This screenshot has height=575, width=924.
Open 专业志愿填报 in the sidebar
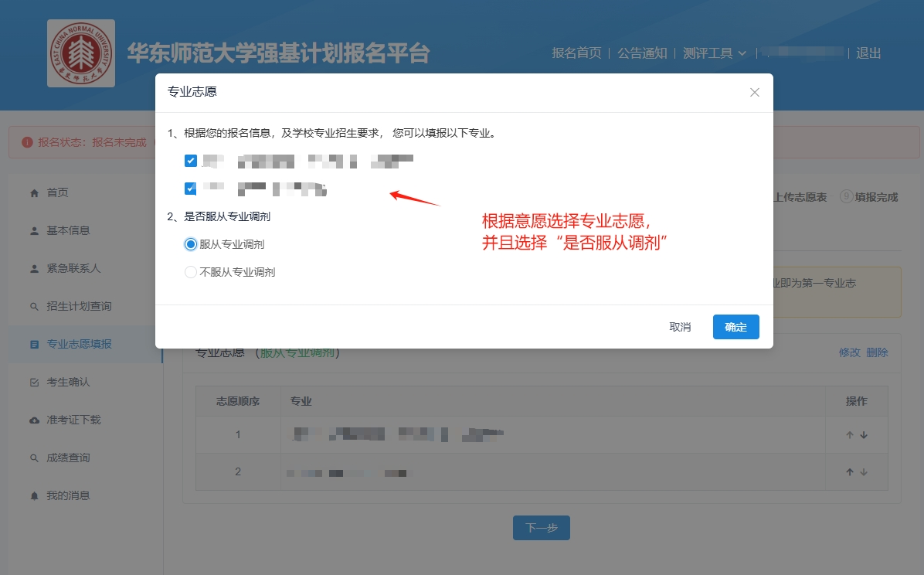[79, 344]
